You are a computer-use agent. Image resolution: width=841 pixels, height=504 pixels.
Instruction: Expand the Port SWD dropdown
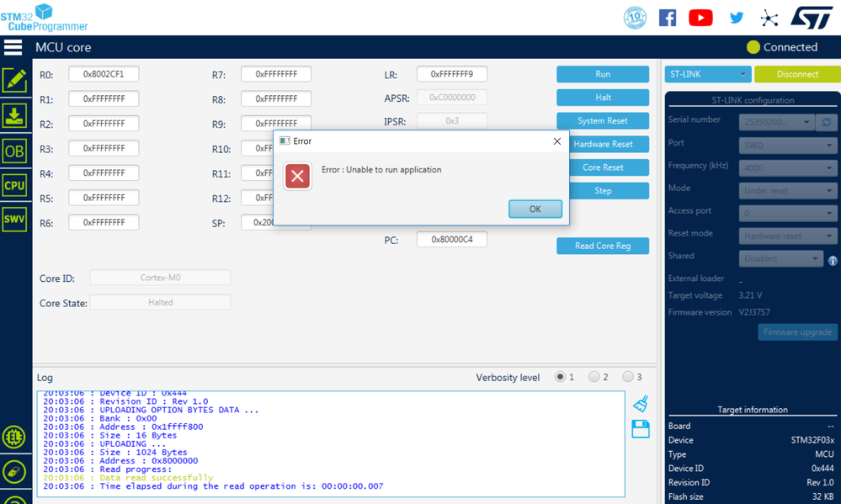[x=787, y=146]
